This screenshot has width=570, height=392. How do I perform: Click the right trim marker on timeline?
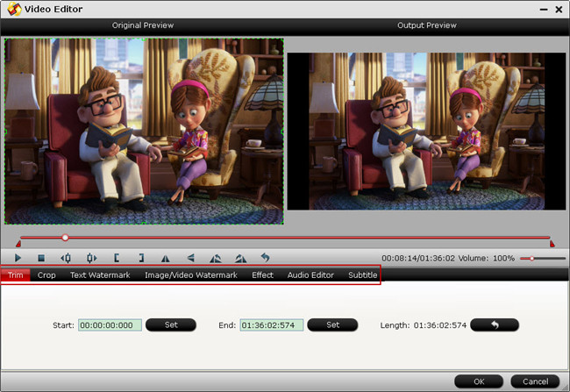[x=552, y=244]
